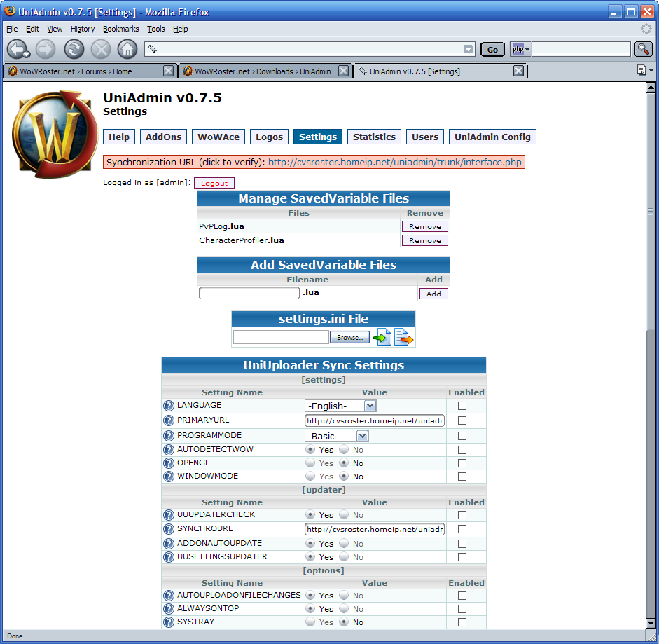Click the PRIMARYURL value text field
The height and width of the screenshot is (644, 659).
click(374, 420)
